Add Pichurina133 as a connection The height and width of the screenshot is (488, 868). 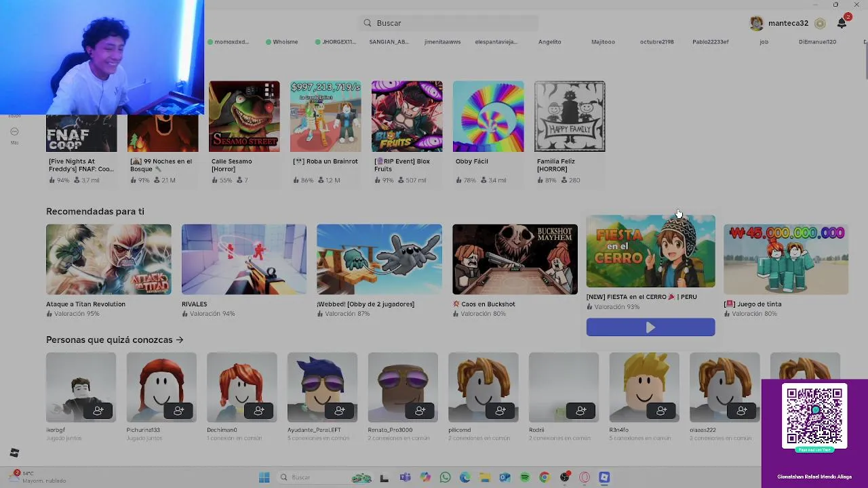[x=179, y=411]
